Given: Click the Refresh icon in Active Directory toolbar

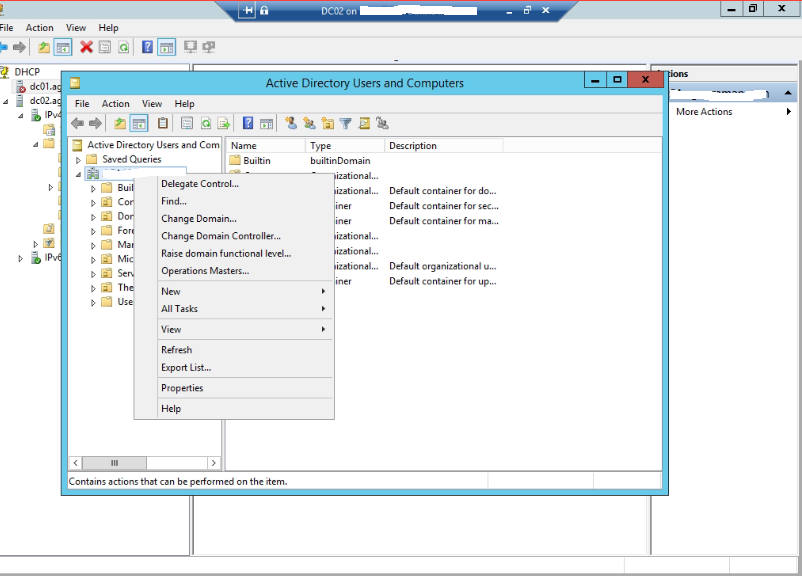Looking at the screenshot, I should point(206,123).
